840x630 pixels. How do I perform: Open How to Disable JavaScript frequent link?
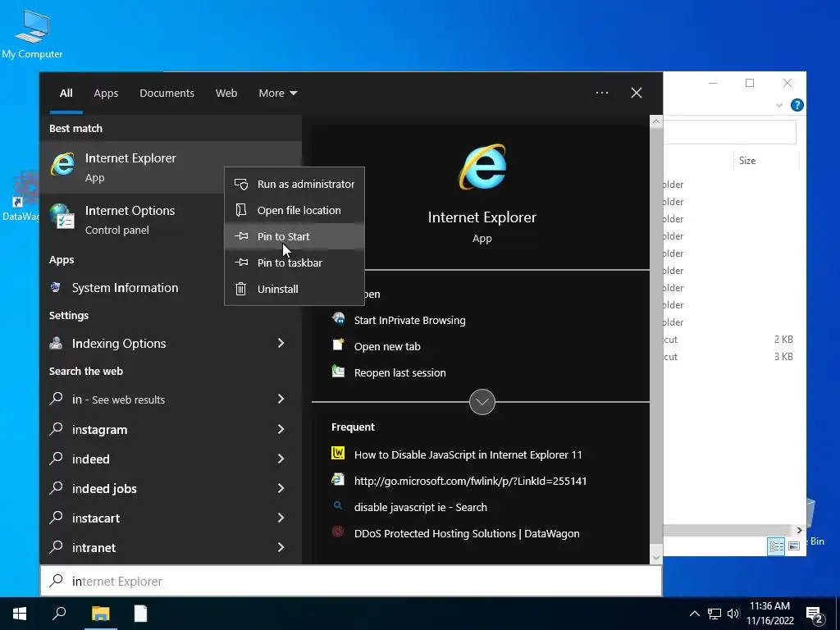(x=468, y=454)
